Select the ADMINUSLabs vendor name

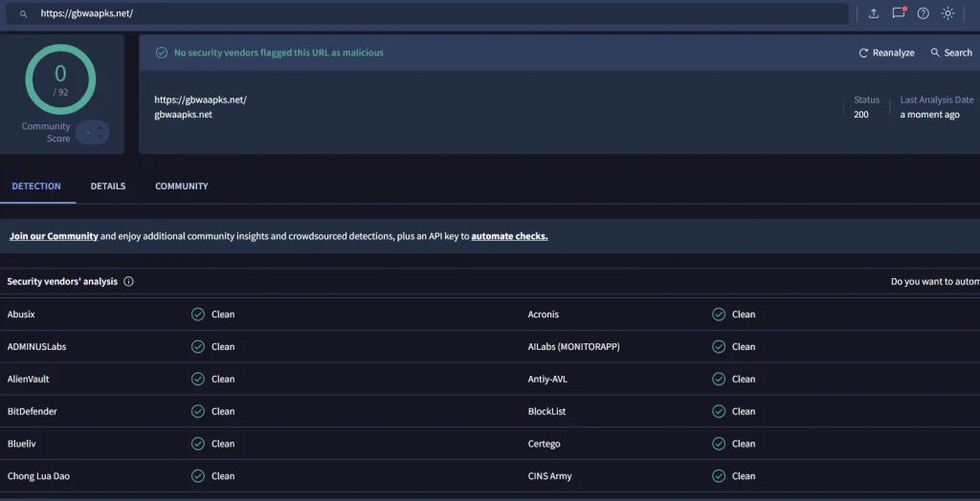(37, 347)
